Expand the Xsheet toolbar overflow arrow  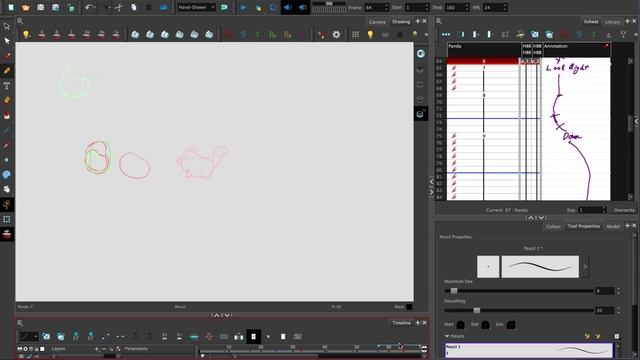coord(637,35)
